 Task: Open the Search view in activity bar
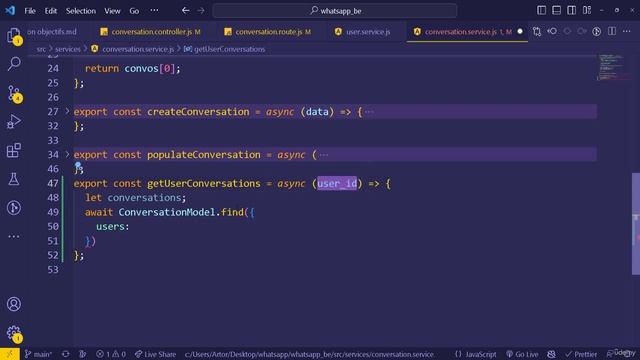point(14,64)
